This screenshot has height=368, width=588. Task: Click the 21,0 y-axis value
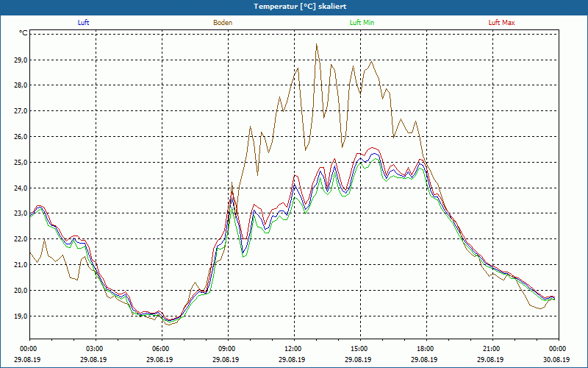21,265
